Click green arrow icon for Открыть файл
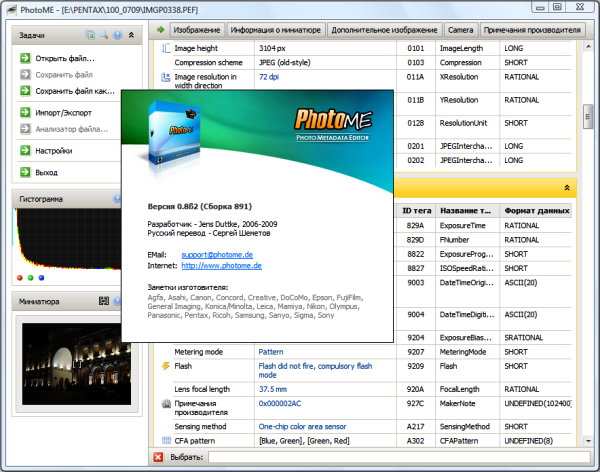This screenshot has height=472, width=600. point(25,58)
